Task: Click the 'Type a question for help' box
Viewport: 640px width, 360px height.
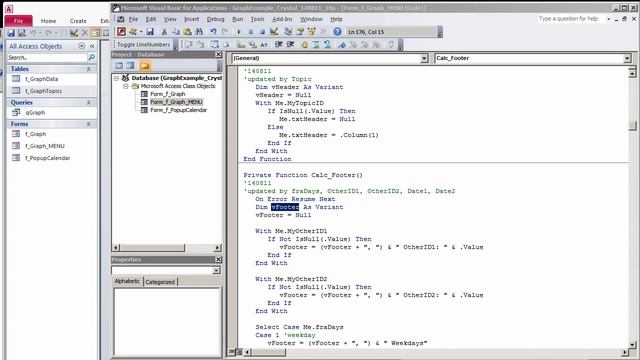Action: [x=571, y=19]
